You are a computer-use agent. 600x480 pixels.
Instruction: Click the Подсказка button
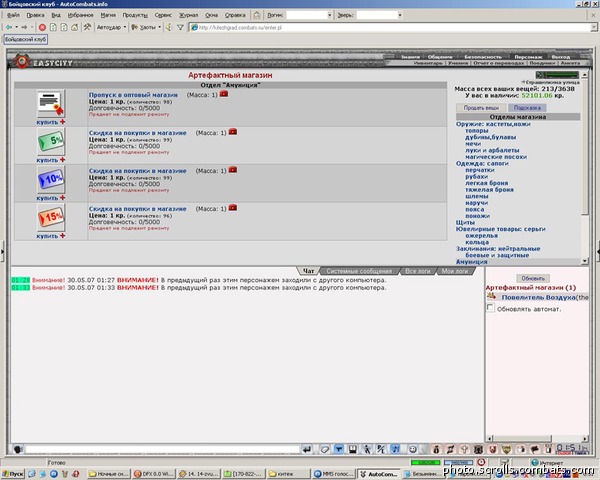(x=527, y=108)
